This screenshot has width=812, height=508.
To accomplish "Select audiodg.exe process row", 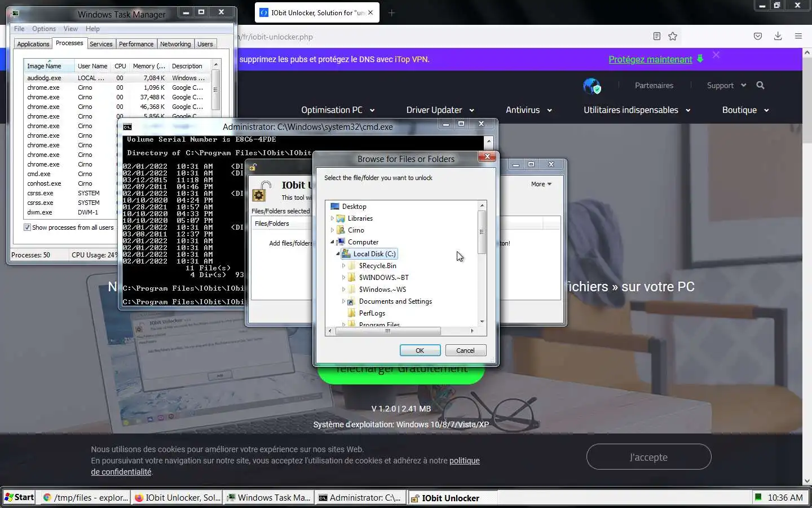I will [x=117, y=78].
